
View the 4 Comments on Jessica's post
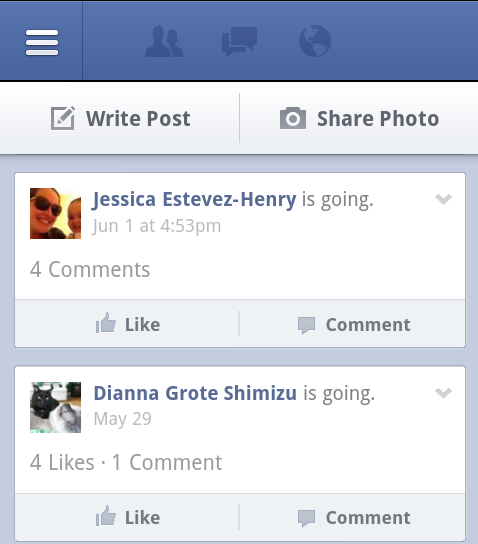(90, 269)
